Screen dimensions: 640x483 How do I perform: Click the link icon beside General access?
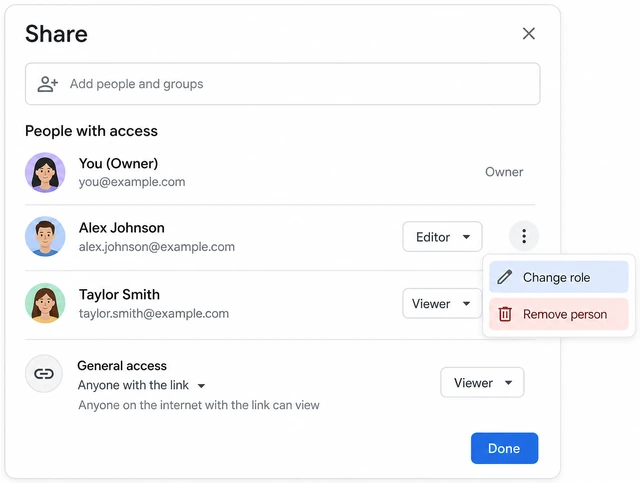tap(44, 374)
